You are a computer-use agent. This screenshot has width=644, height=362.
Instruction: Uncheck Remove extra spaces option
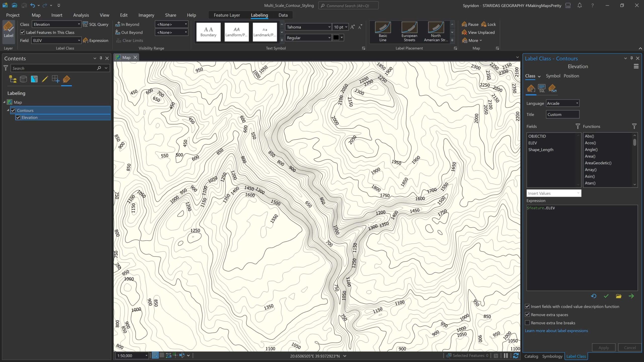pos(528,315)
